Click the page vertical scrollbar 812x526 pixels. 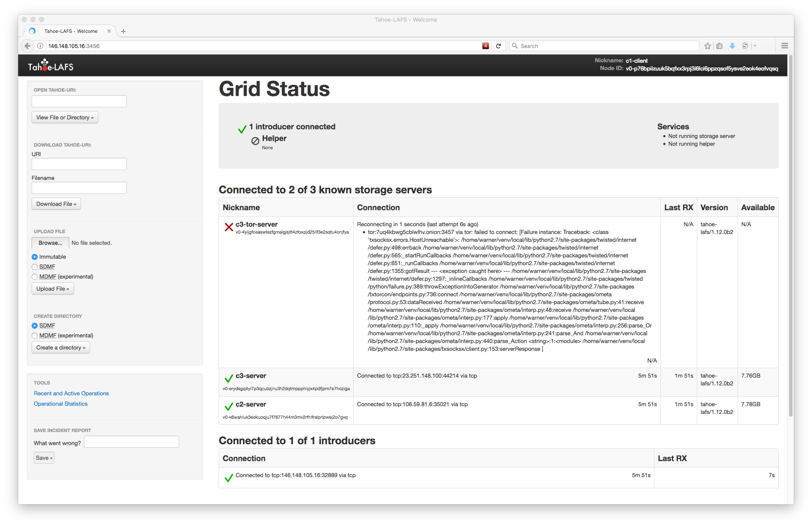(x=791, y=236)
